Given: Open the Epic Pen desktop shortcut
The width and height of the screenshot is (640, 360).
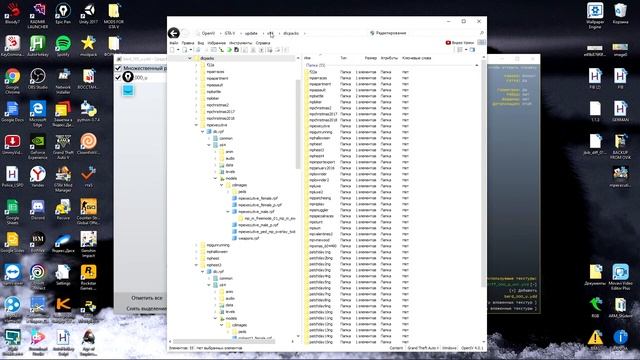Looking at the screenshot, I should 63,13.
